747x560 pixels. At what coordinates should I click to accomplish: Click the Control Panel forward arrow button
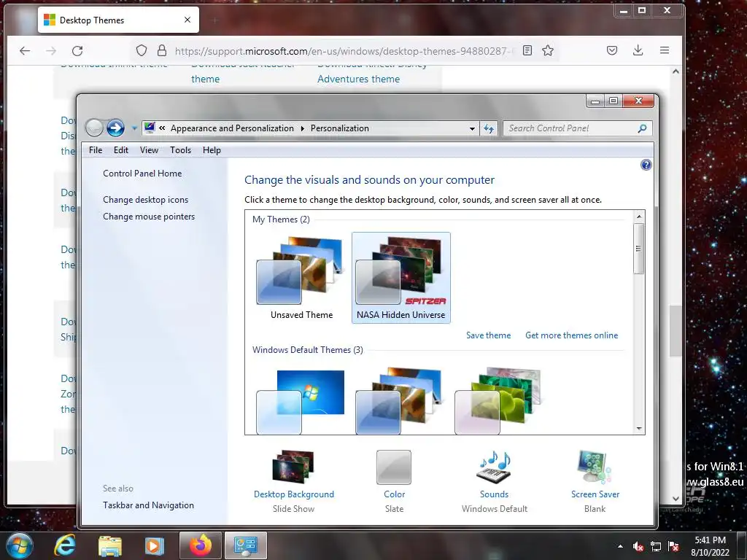(x=115, y=128)
